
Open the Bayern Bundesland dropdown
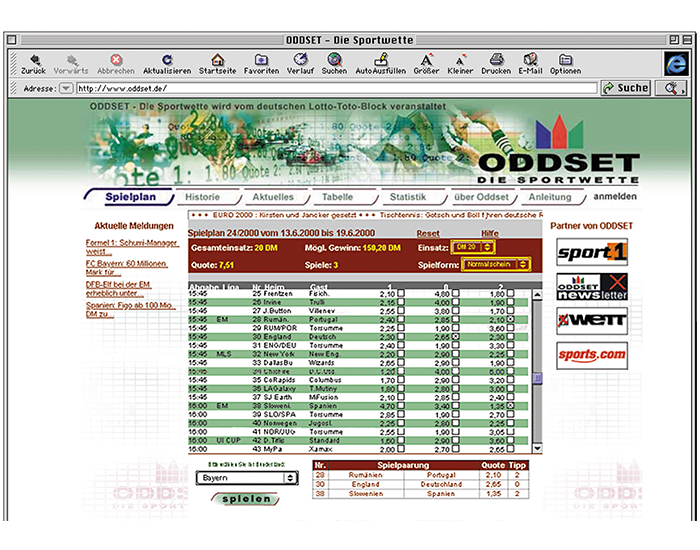(x=247, y=478)
